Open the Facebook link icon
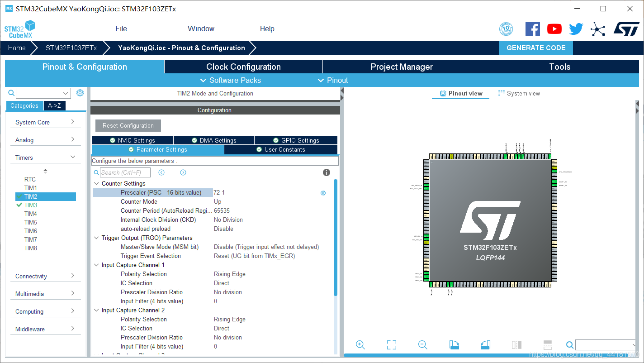The image size is (644, 363). coord(533,29)
